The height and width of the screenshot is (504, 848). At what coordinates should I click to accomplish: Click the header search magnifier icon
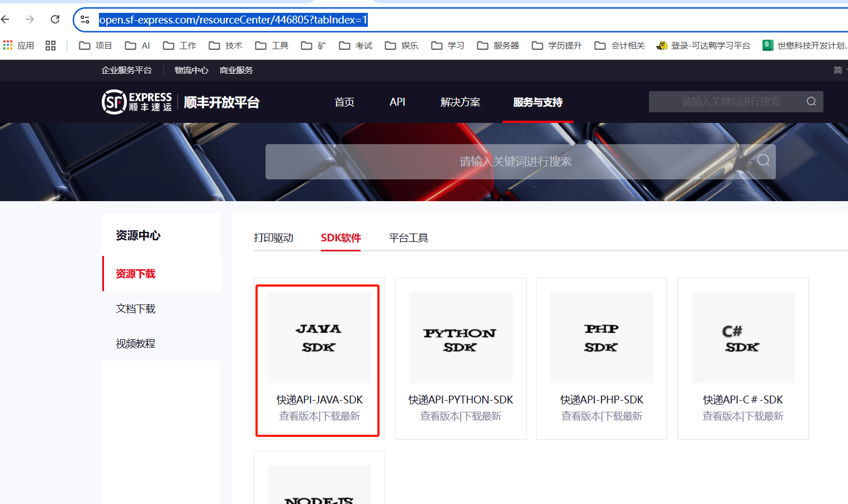811,102
